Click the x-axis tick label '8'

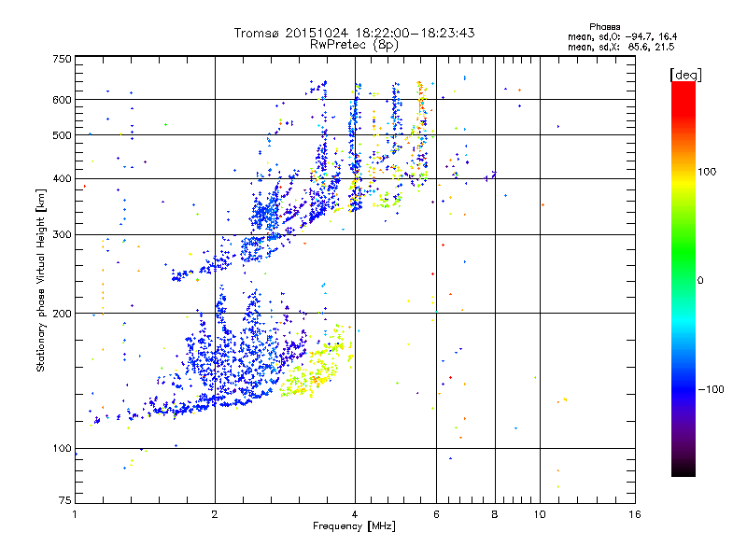click(495, 514)
